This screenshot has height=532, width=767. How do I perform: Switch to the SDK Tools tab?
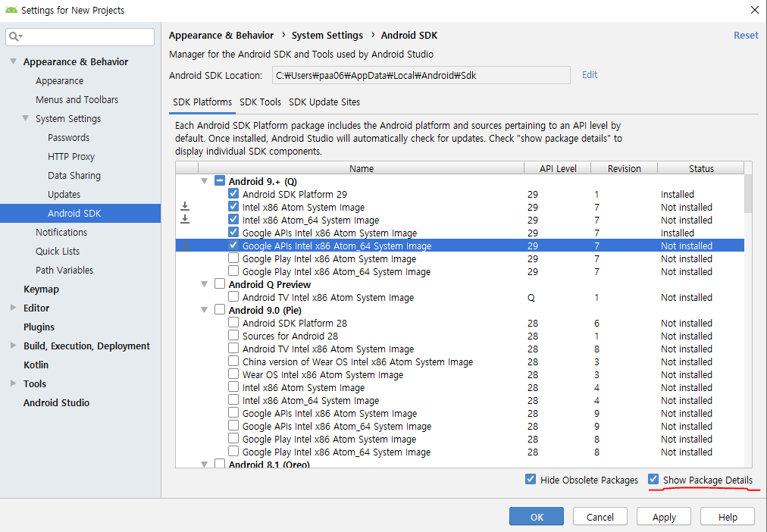point(260,102)
